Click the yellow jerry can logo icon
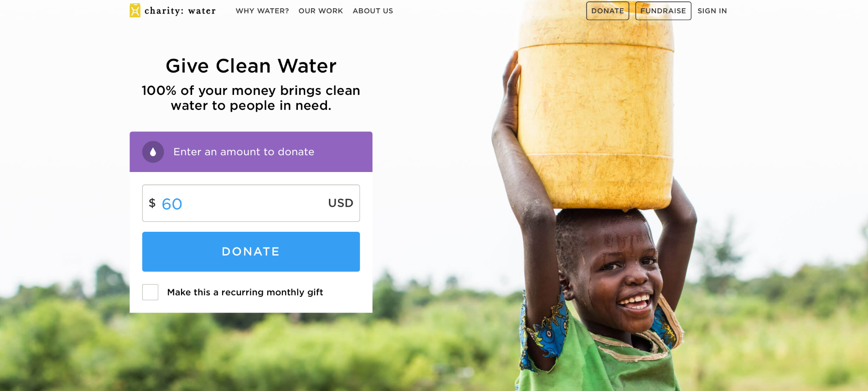868x391 pixels. [135, 10]
